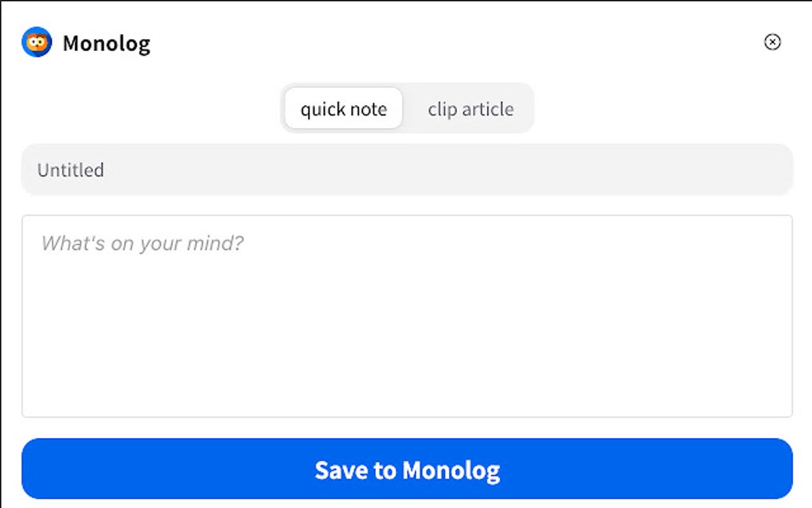The image size is (812, 508).
Task: Select the orange owl app icon
Action: [x=37, y=42]
